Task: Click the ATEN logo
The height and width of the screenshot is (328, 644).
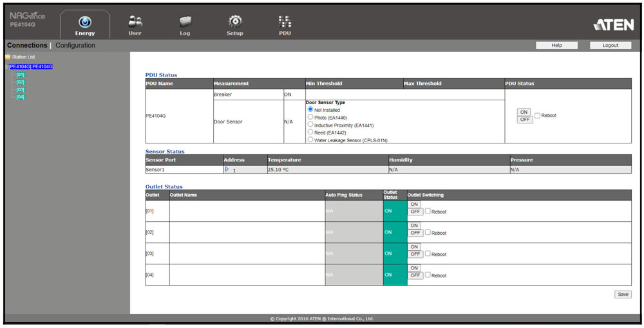Action: (613, 24)
